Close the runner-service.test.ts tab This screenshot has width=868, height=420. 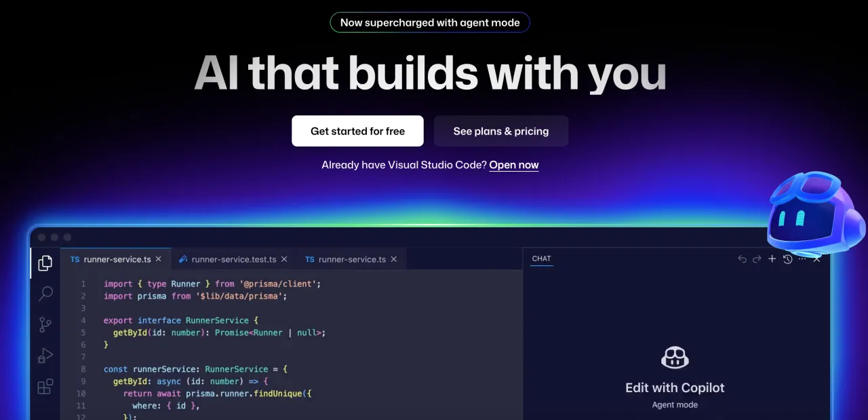(284, 259)
